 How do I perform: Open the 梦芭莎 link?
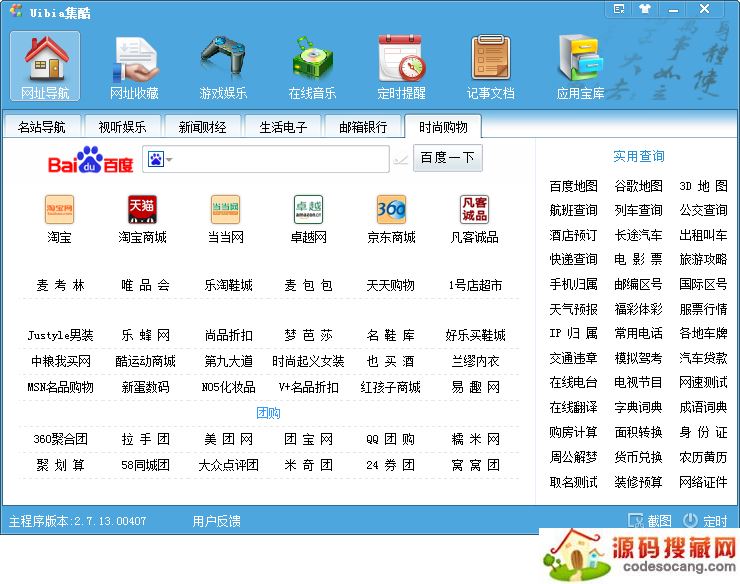308,335
